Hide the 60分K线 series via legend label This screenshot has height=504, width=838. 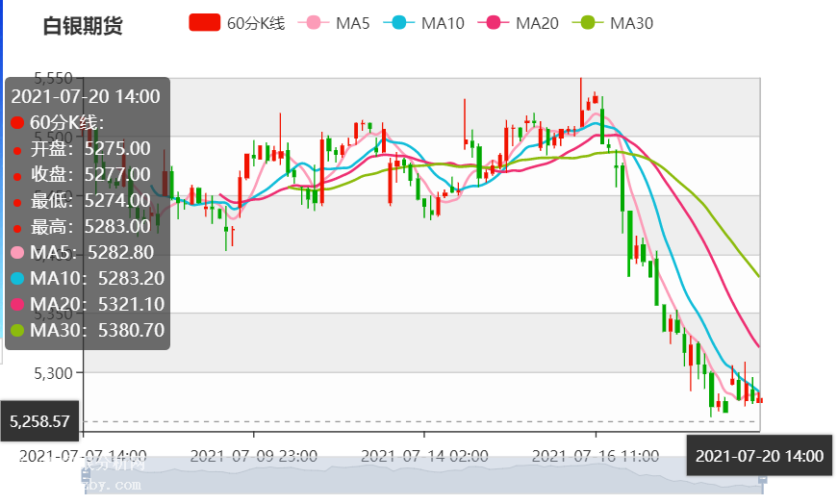coord(256,23)
